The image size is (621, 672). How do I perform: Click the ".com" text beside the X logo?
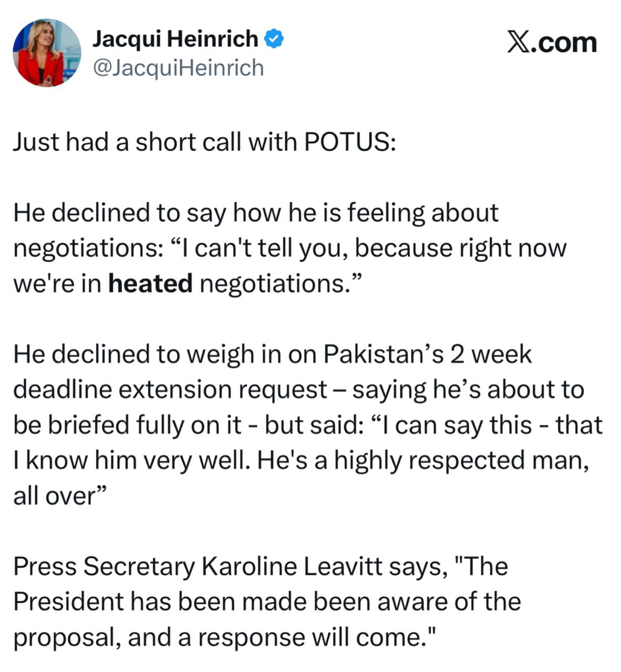point(563,43)
